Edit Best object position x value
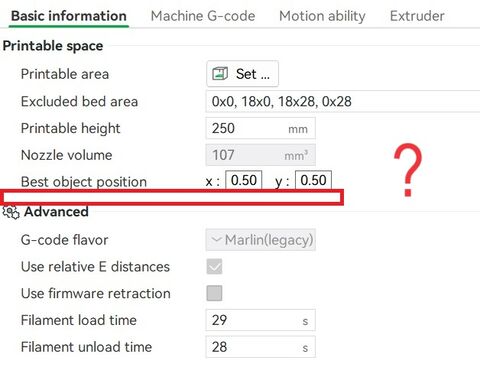 point(244,180)
